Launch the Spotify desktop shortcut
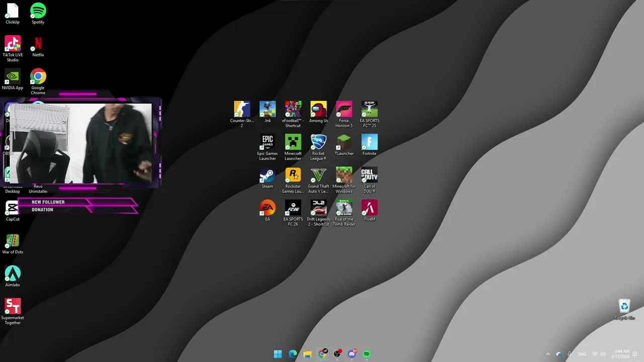 [38, 14]
